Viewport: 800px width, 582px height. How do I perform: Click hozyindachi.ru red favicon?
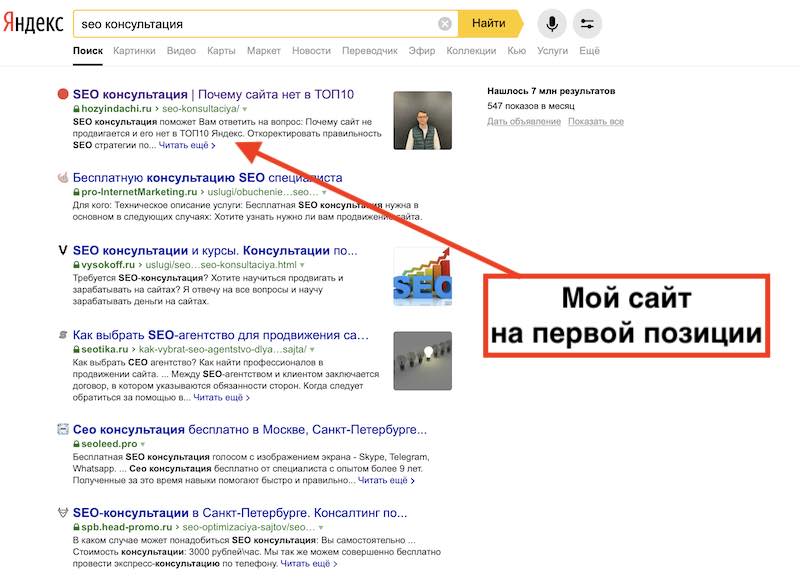click(63, 94)
